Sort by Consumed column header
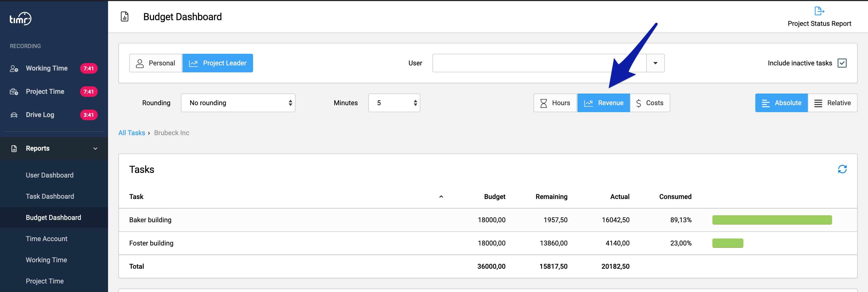Viewport: 868px width, 292px height. tap(675, 197)
